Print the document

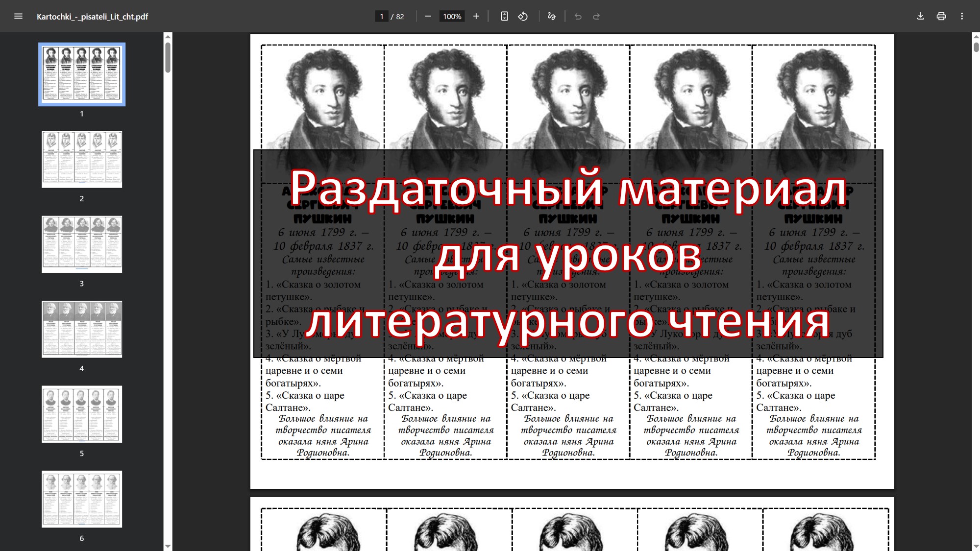tap(941, 16)
